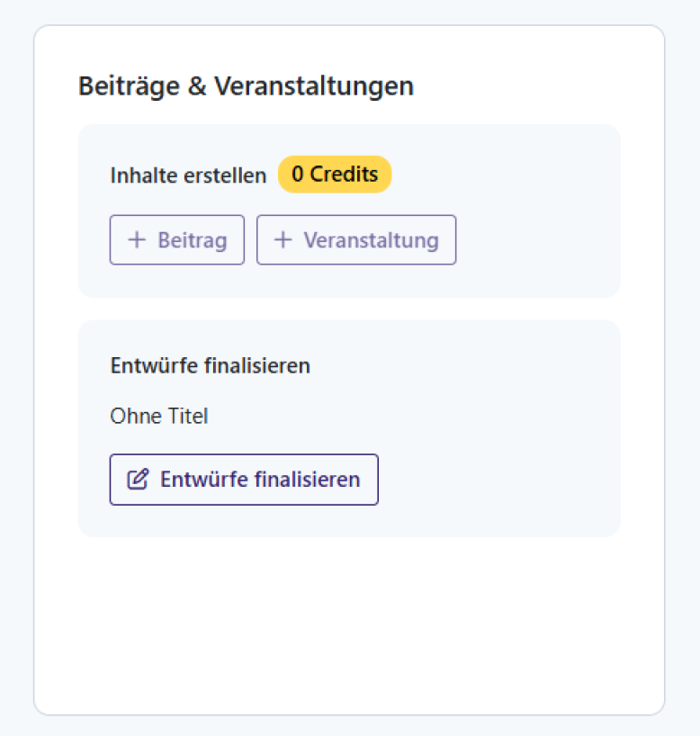Select the Beitrag creation option

coord(177,239)
